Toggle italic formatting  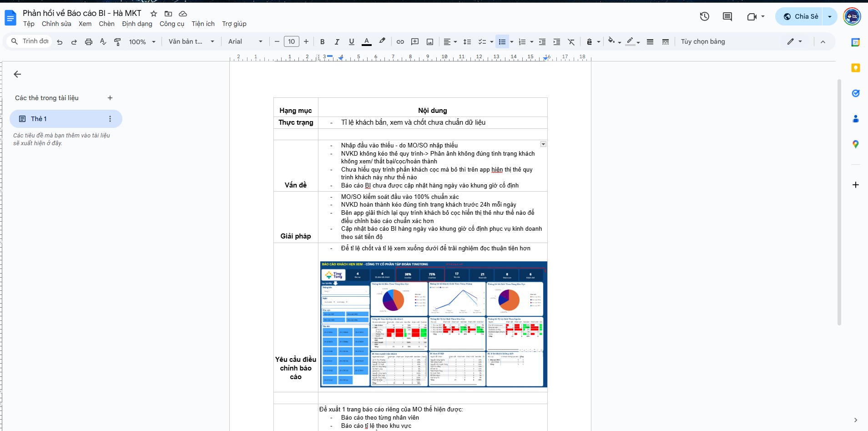pyautogui.click(x=337, y=42)
